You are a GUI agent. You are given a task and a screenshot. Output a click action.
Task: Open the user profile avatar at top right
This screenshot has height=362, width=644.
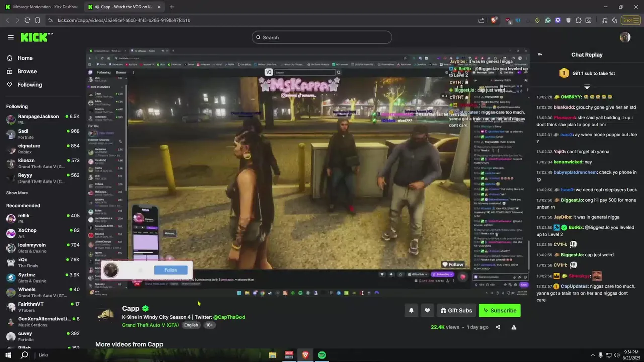625,37
